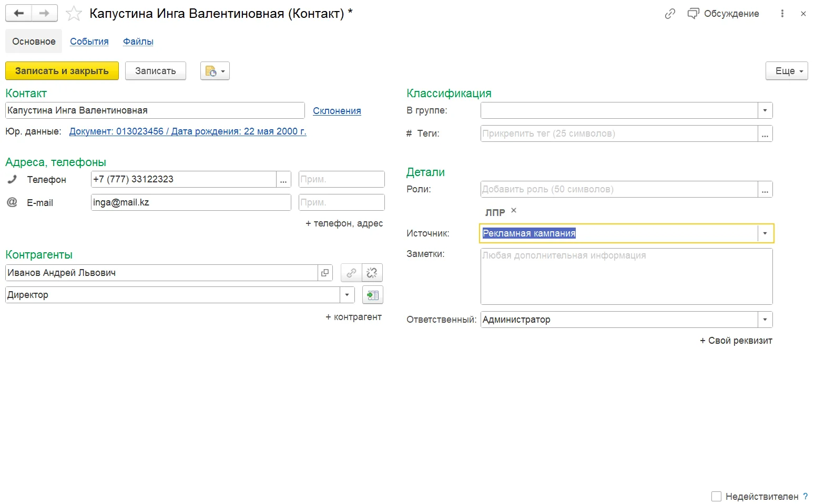The width and height of the screenshot is (815, 504).
Task: Toggle the Недействителен checkbox
Action: 716,496
